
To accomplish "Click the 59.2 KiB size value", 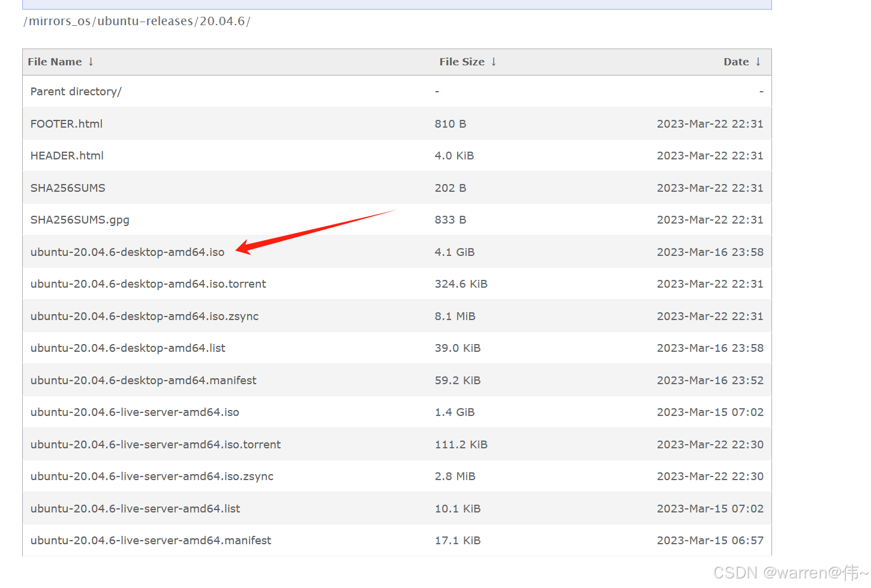I will 458,381.
